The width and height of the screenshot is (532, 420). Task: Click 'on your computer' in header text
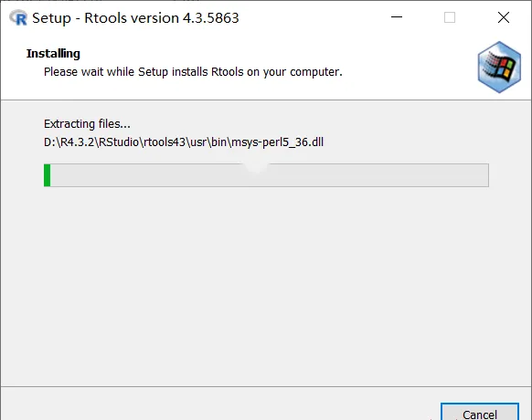pos(294,72)
